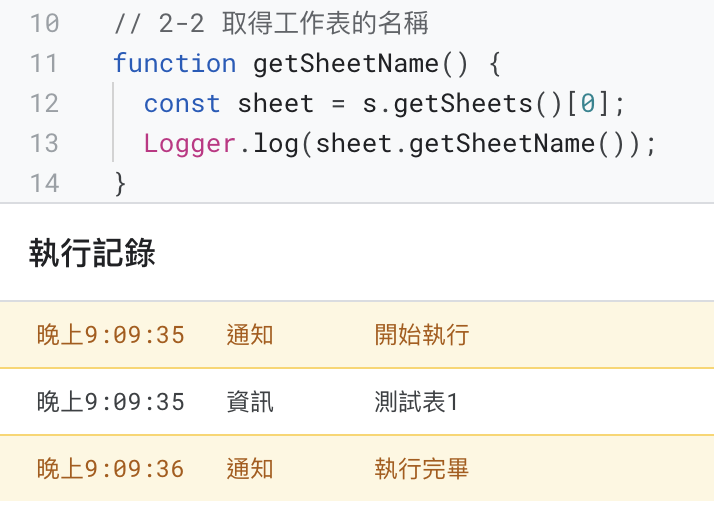The width and height of the screenshot is (714, 516).
Task: Click the const keyword on line 12
Action: tap(182, 103)
